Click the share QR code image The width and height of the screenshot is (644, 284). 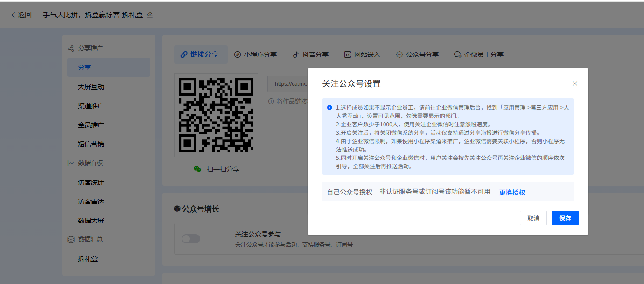tap(216, 115)
